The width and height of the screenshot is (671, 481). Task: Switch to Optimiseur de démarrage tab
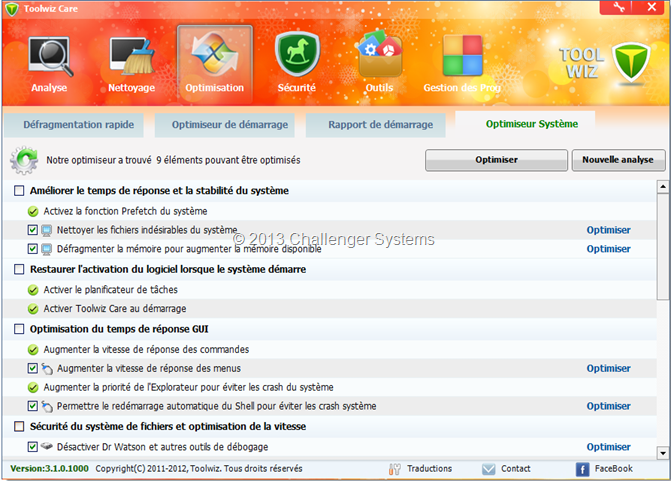tap(225, 125)
